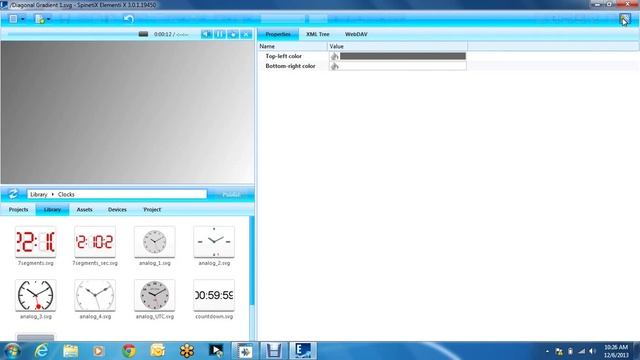Open the Assets tab
Viewport: 640px width, 360px height.
click(84, 210)
